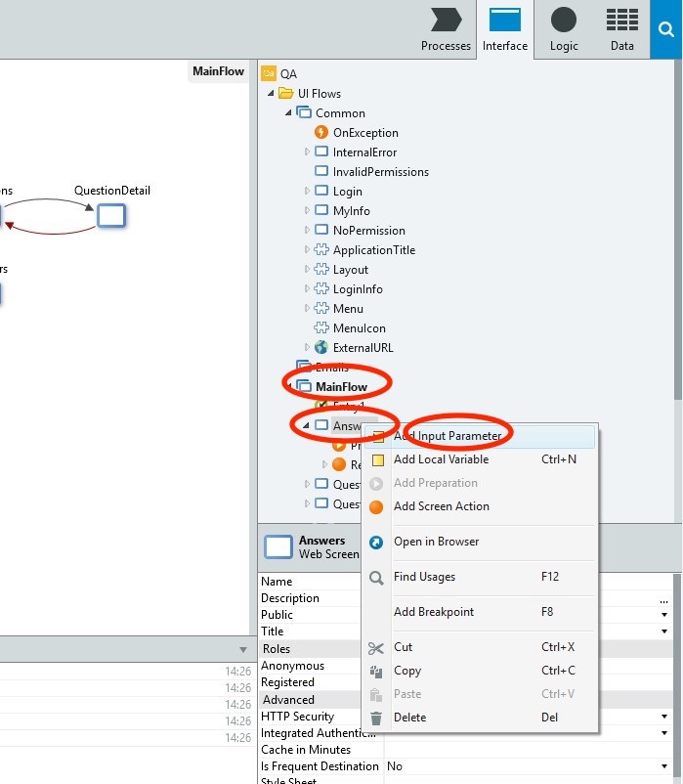The image size is (683, 784).
Task: Open the Public property dropdown
Action: click(x=664, y=615)
